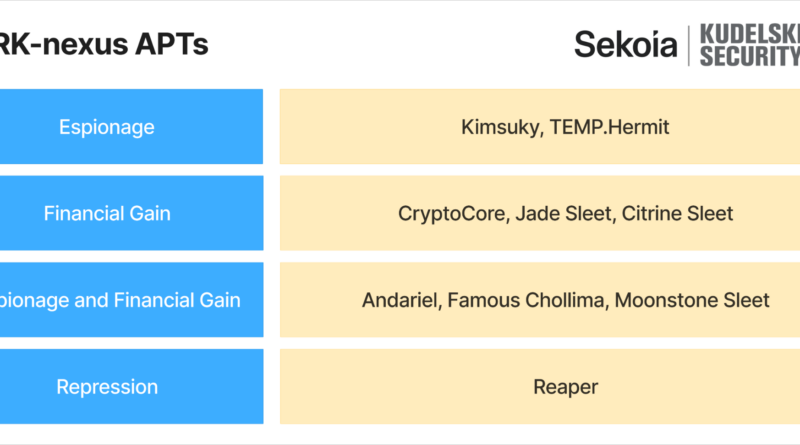Click the Andariel, Famous Chollima cell
The width and height of the screenshot is (800, 445).
[x=540, y=300]
